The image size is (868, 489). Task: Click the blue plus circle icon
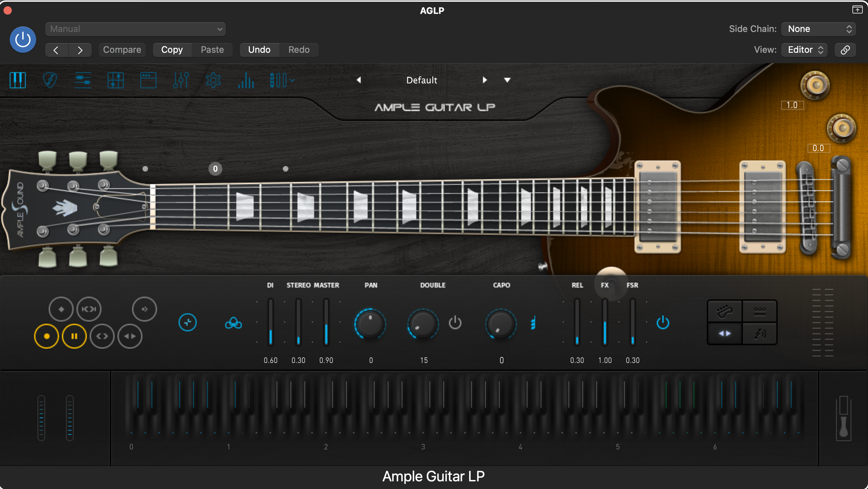click(x=188, y=323)
